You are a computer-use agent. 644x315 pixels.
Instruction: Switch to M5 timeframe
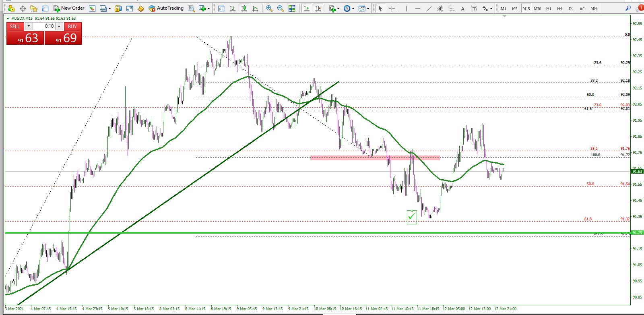(515, 8)
